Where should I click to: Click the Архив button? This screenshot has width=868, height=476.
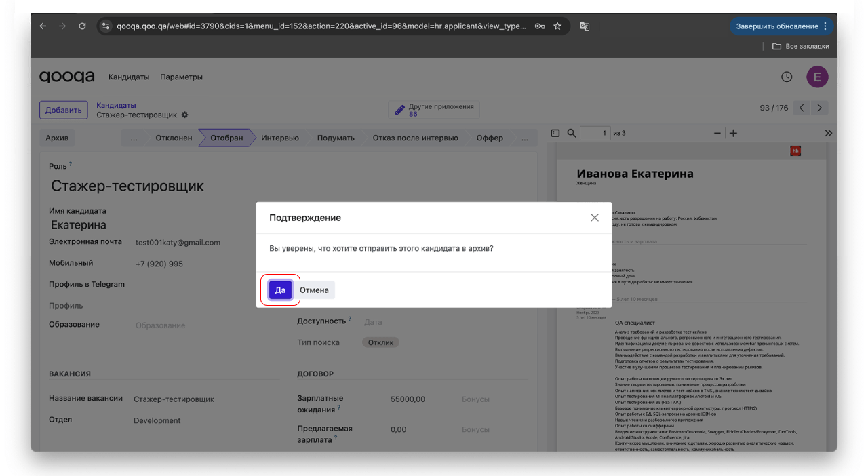[57, 138]
